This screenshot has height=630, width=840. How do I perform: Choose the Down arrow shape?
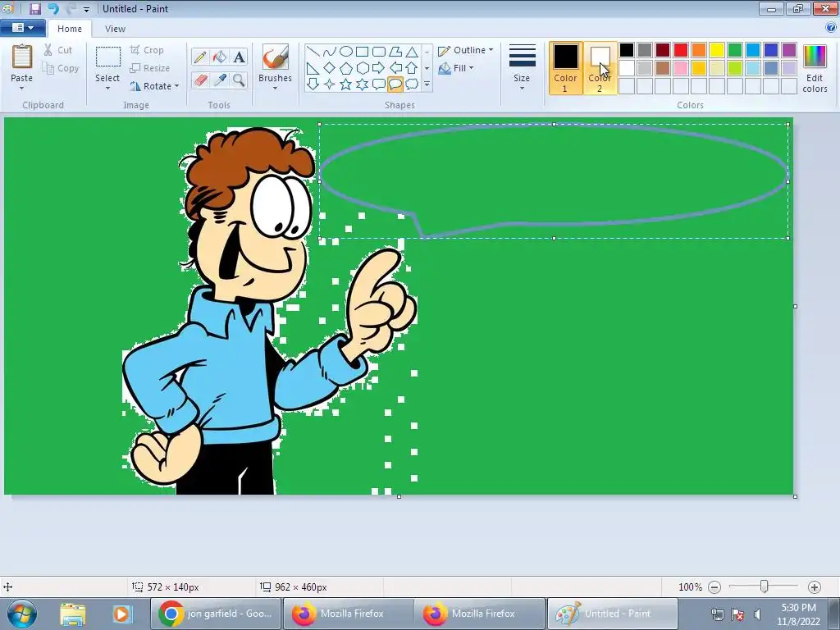313,84
